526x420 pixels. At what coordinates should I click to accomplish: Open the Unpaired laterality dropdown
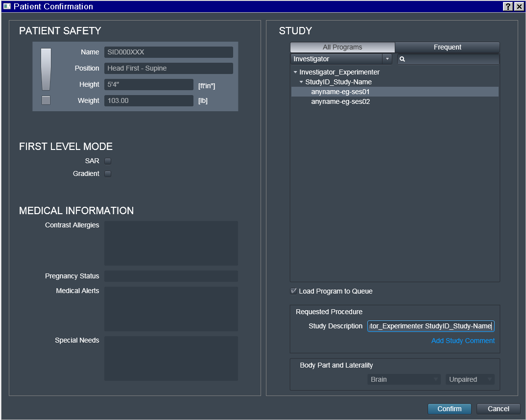tap(470, 379)
